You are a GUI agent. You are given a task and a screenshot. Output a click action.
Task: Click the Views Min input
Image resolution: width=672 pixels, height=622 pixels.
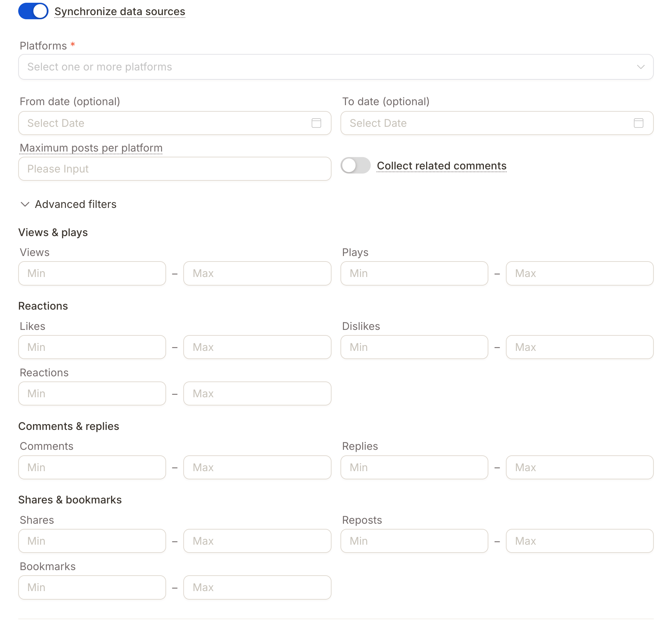tap(92, 274)
